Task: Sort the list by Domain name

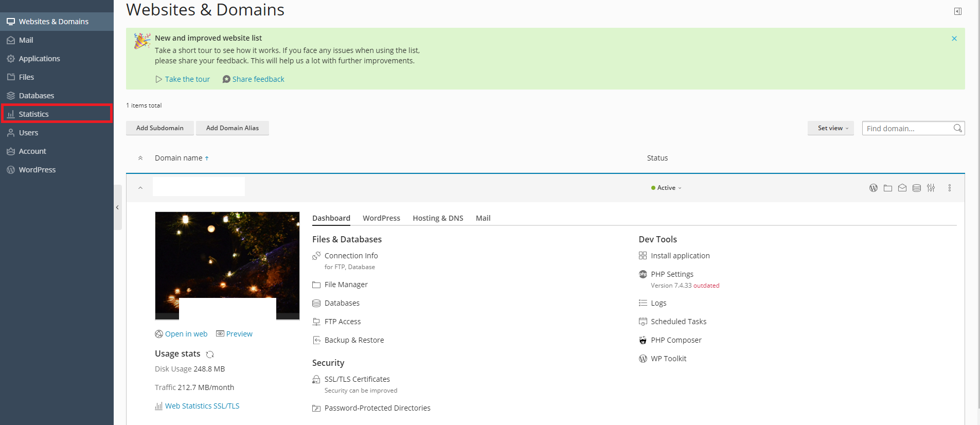Action: coord(182,158)
